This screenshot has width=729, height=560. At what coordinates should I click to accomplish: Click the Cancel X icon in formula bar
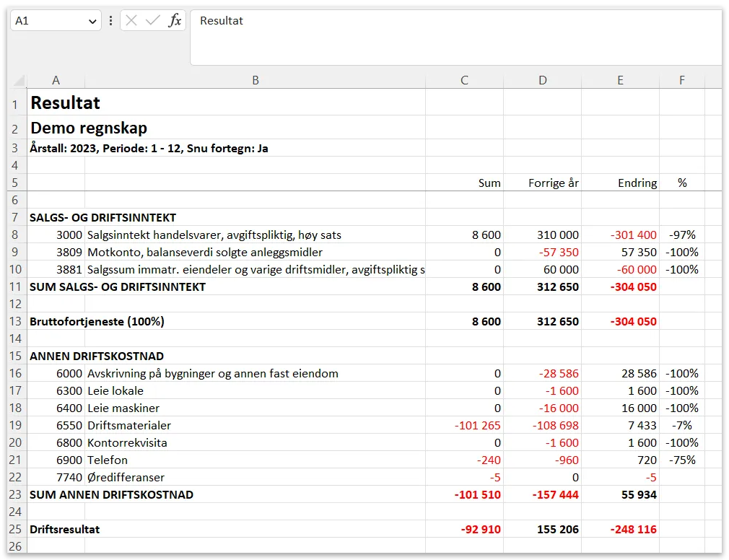coord(131,21)
